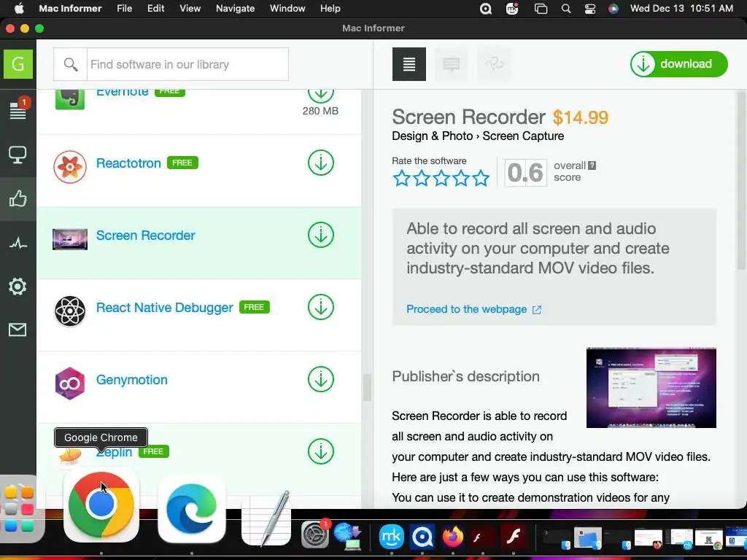The image size is (747, 560).
Task: Click the React Native Debugger atom logo
Action: point(70,311)
